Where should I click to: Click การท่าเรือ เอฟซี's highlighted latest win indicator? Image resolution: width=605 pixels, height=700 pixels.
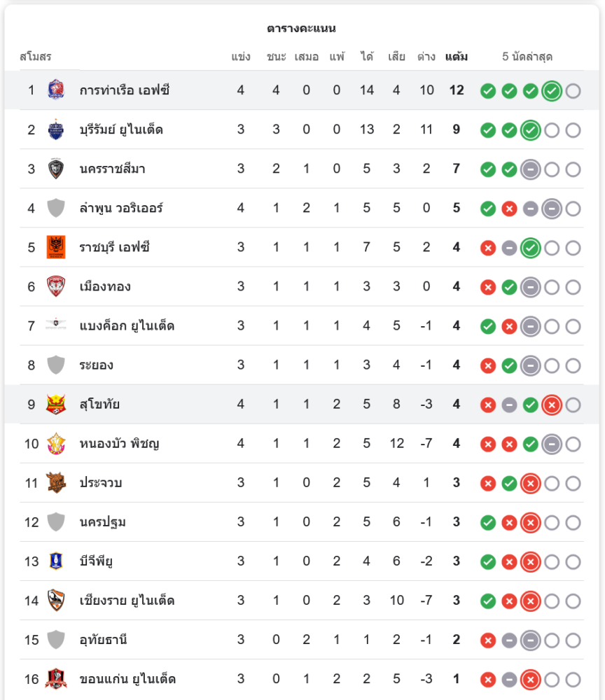tap(552, 90)
